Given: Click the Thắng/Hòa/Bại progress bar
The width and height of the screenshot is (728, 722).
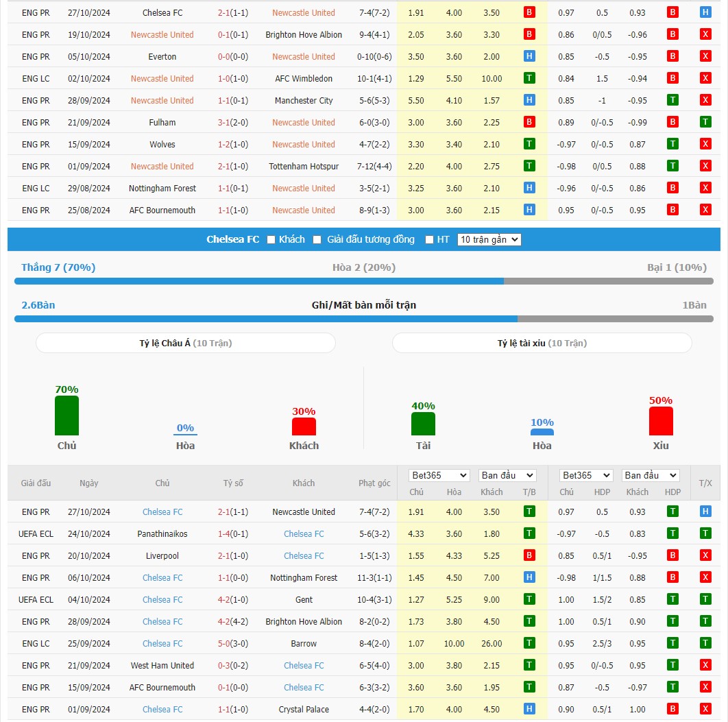Looking at the screenshot, I should pyautogui.click(x=364, y=281).
